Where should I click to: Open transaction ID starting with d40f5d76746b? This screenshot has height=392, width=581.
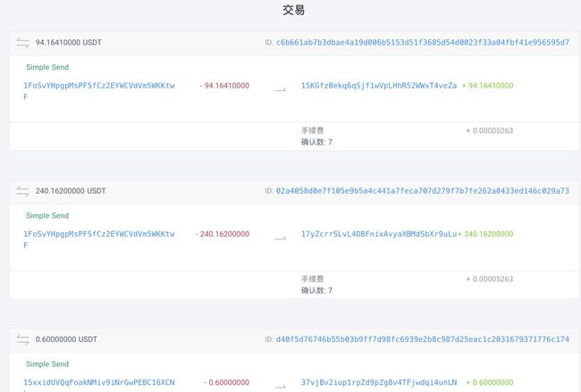click(423, 339)
